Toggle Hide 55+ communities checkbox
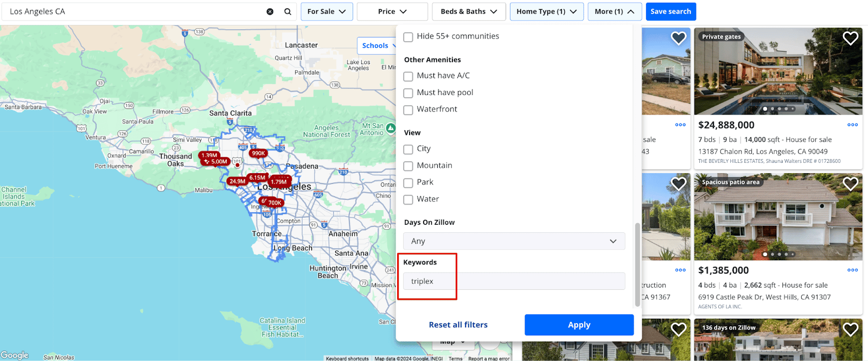 pos(409,37)
